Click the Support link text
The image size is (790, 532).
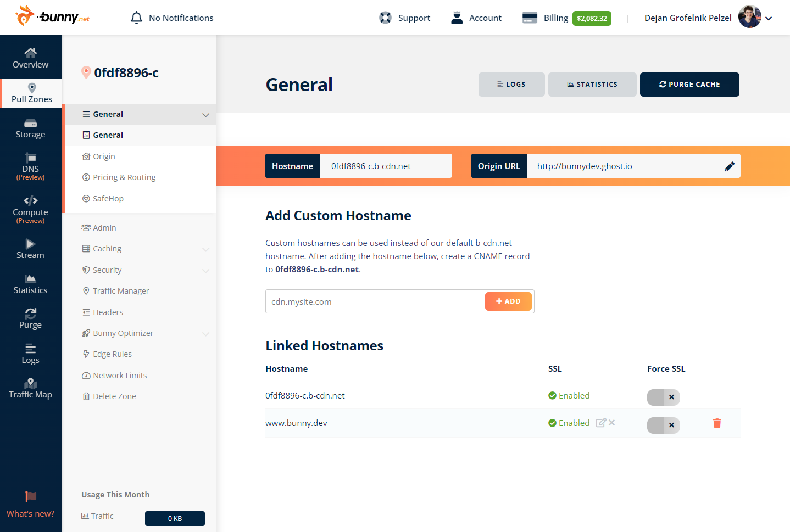tap(414, 18)
